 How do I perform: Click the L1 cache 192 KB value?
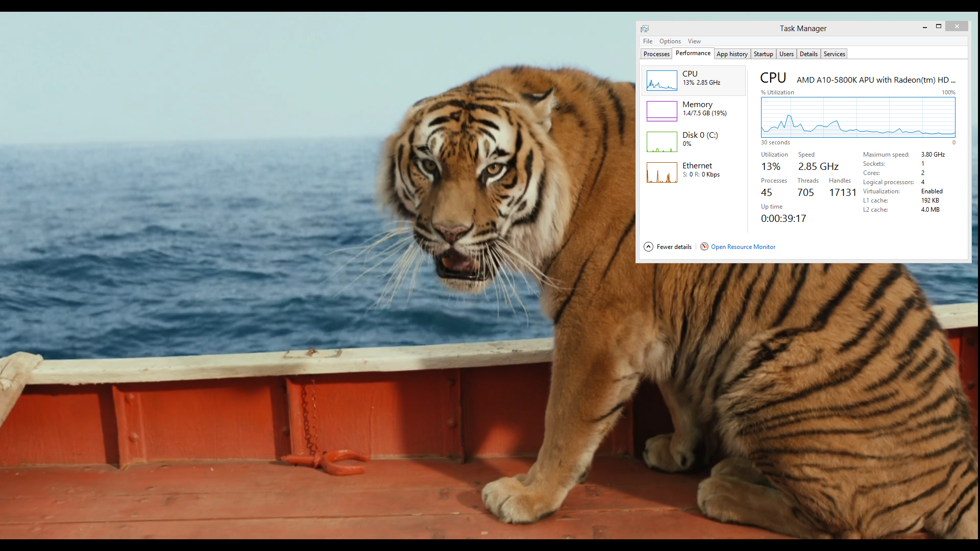pyautogui.click(x=930, y=201)
